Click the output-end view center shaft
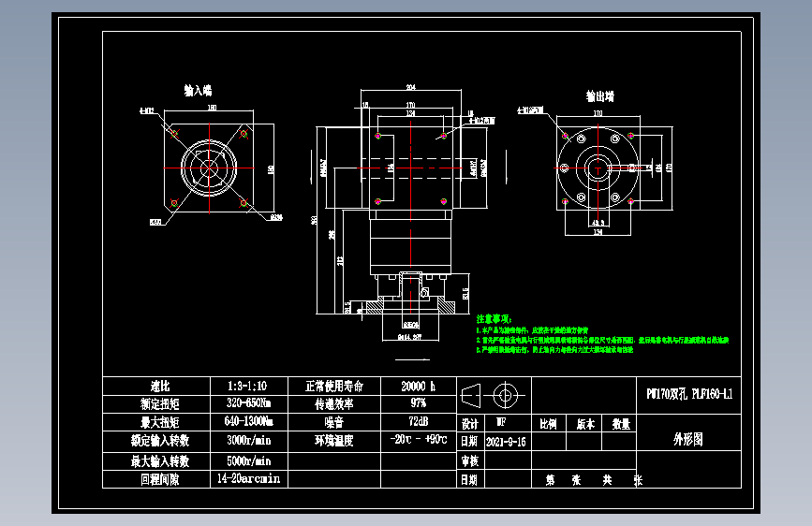The image size is (812, 526). point(598,168)
